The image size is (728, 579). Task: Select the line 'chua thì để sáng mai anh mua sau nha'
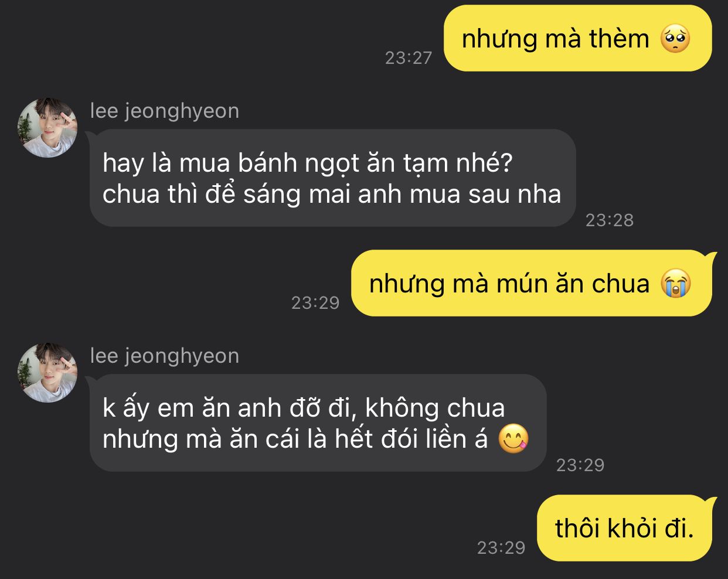(332, 195)
